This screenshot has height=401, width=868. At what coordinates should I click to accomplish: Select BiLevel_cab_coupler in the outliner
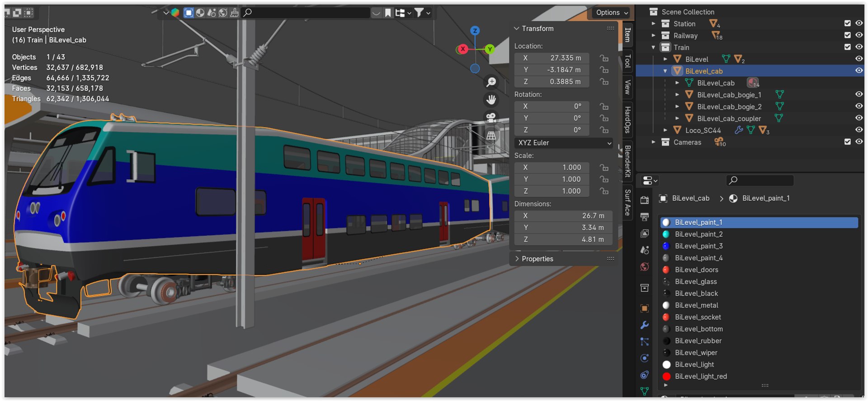coord(729,118)
